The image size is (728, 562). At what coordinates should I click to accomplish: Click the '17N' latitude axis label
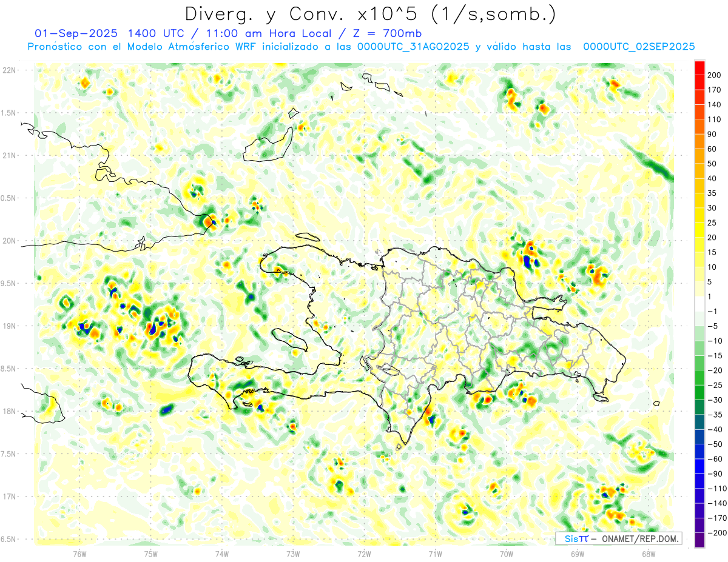pyautogui.click(x=9, y=497)
